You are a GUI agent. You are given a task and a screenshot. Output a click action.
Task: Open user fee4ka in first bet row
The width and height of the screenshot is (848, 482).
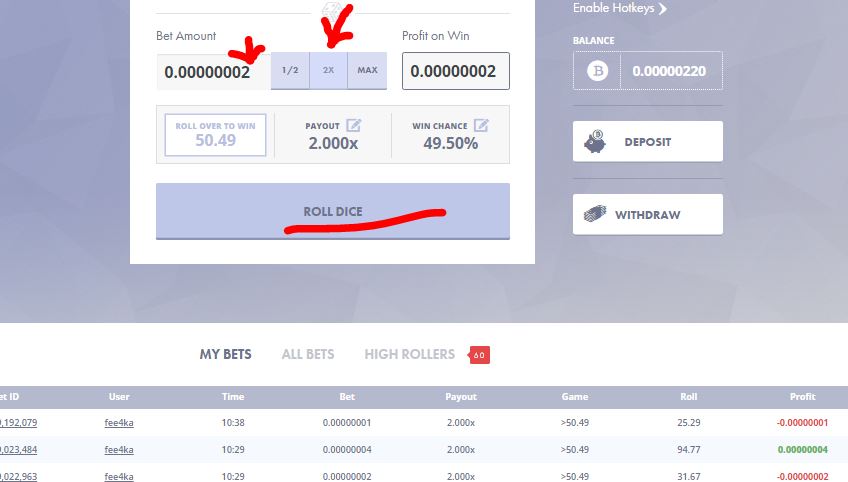[119, 423]
